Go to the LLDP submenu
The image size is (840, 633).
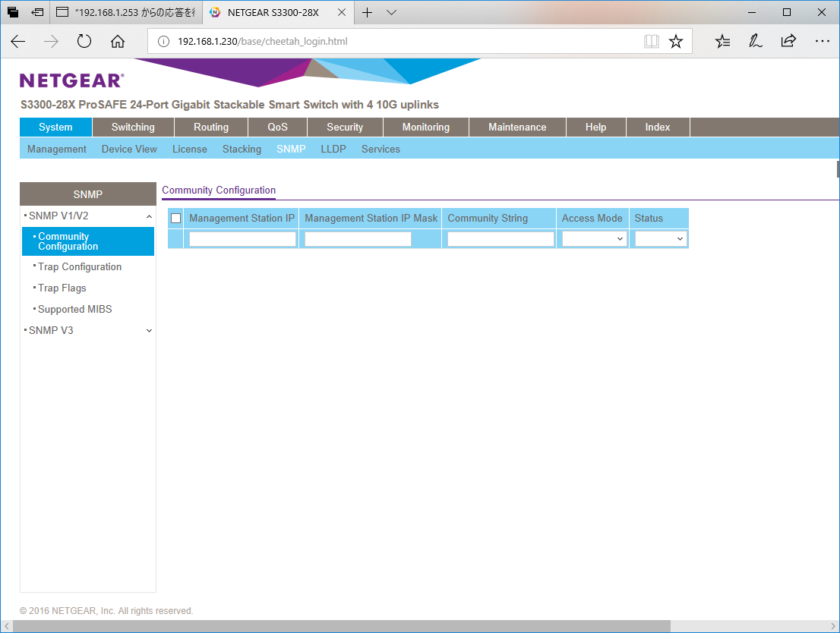pos(333,150)
